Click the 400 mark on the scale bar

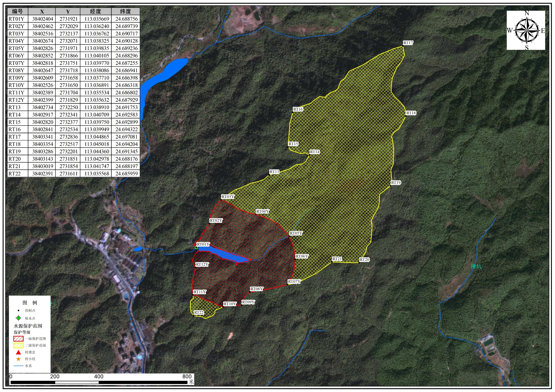[99, 376]
